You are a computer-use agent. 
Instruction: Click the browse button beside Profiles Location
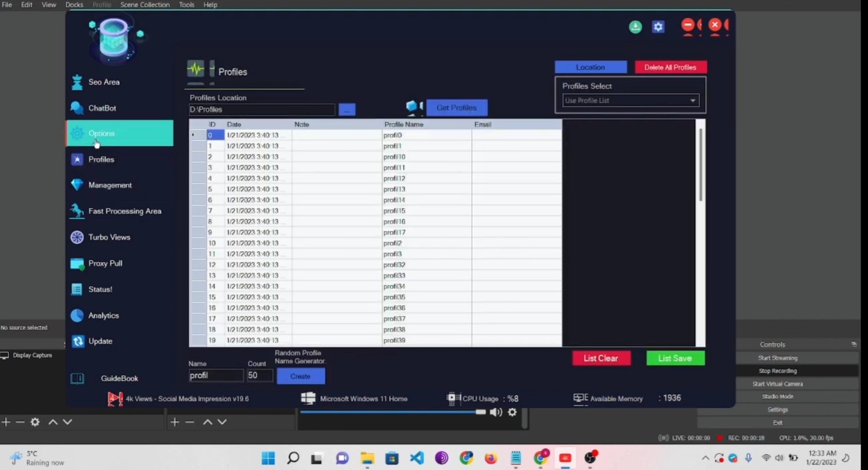pos(347,109)
